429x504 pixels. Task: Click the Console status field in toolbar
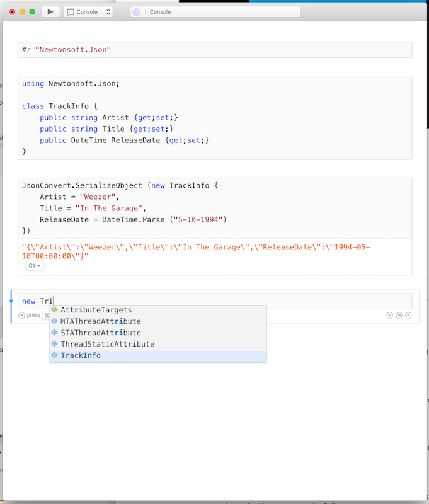215,12
